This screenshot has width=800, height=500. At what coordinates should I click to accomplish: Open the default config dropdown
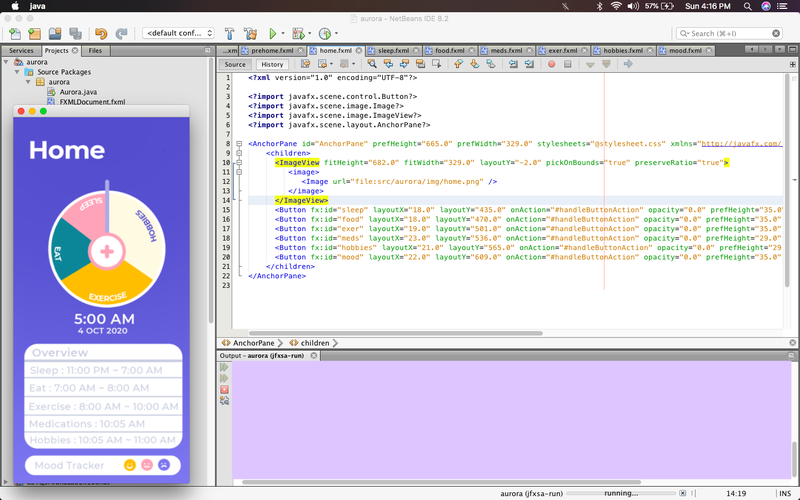[176, 34]
